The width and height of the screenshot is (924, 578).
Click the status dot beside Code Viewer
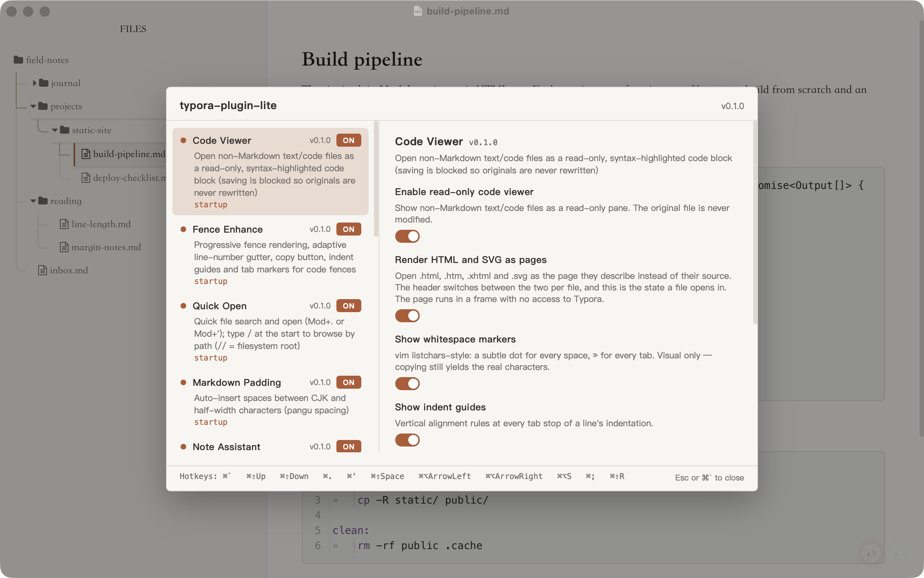[183, 140]
